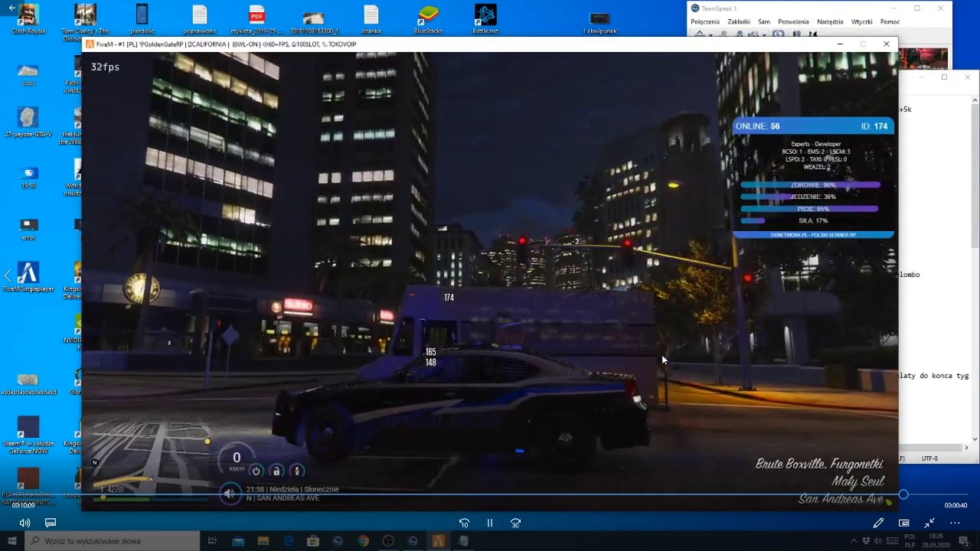Open Microsoft Edge from the taskbar
980x551 pixels.
(x=289, y=541)
